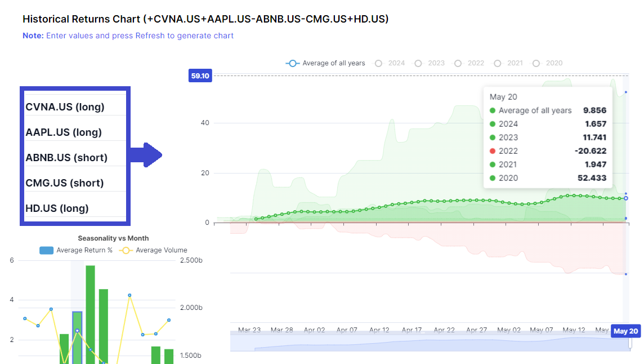
Task: Toggle Average Return % legend item
Action: tap(76, 250)
